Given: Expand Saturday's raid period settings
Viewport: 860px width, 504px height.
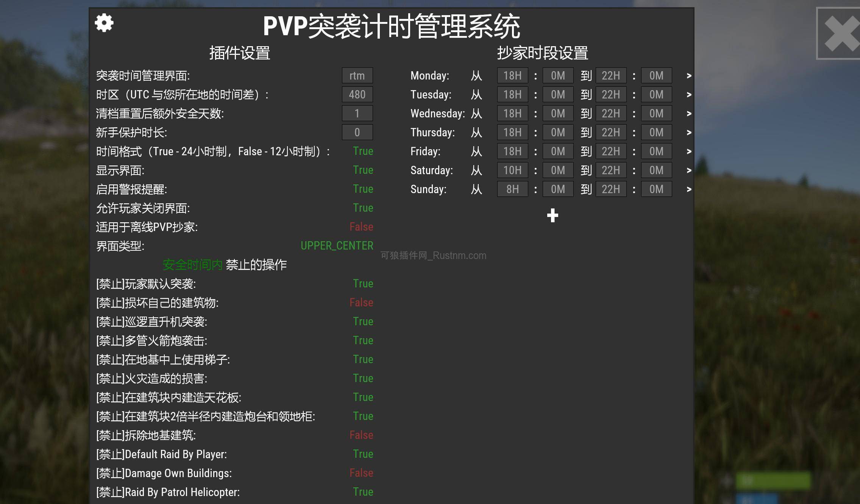Looking at the screenshot, I should (688, 170).
